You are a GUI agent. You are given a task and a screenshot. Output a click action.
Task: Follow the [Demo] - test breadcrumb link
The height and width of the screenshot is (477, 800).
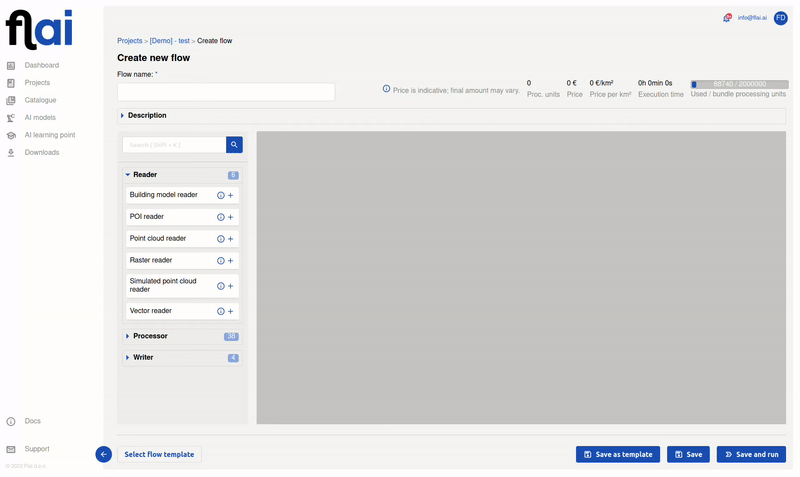pos(169,41)
